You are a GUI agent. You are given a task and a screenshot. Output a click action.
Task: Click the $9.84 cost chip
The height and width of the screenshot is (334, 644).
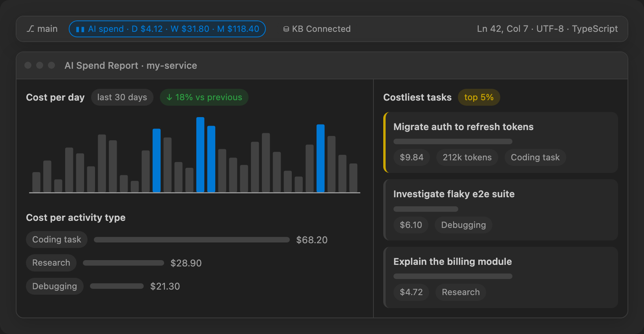click(412, 158)
